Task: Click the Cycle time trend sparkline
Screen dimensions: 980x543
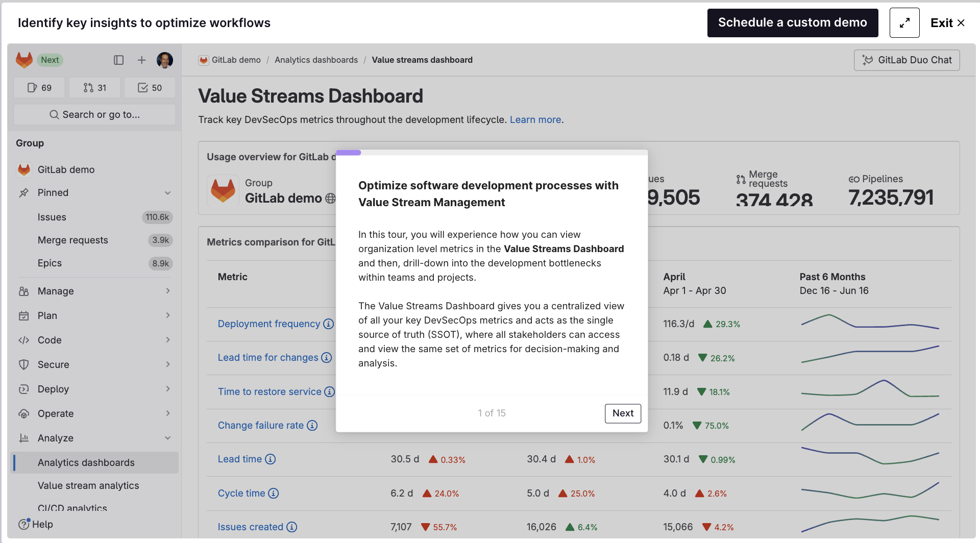Action: click(870, 490)
